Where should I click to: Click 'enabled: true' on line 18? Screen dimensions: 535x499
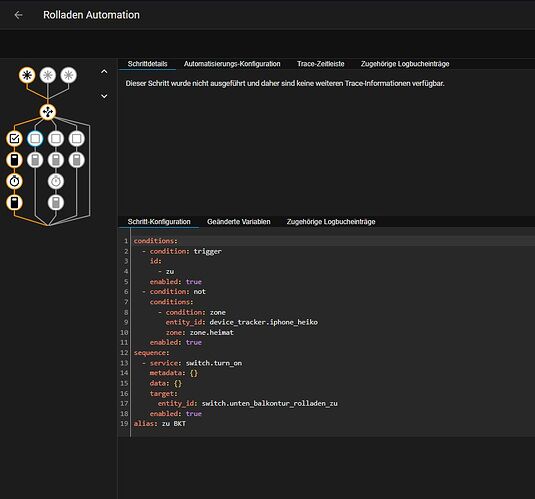(175, 414)
